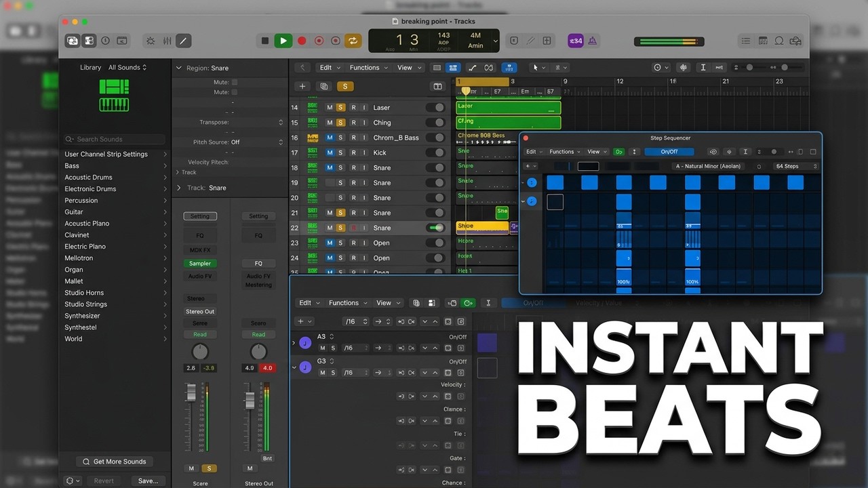Open the Library panel icon in toolbar
This screenshot has height=488, width=868.
click(x=72, y=41)
